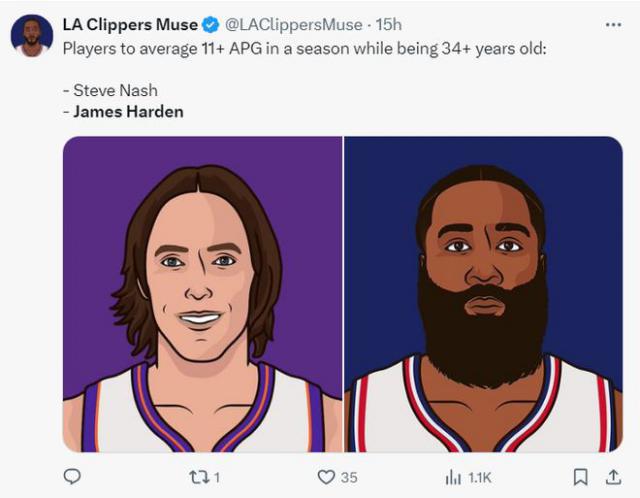Open the James Harden illustration image

483,294
